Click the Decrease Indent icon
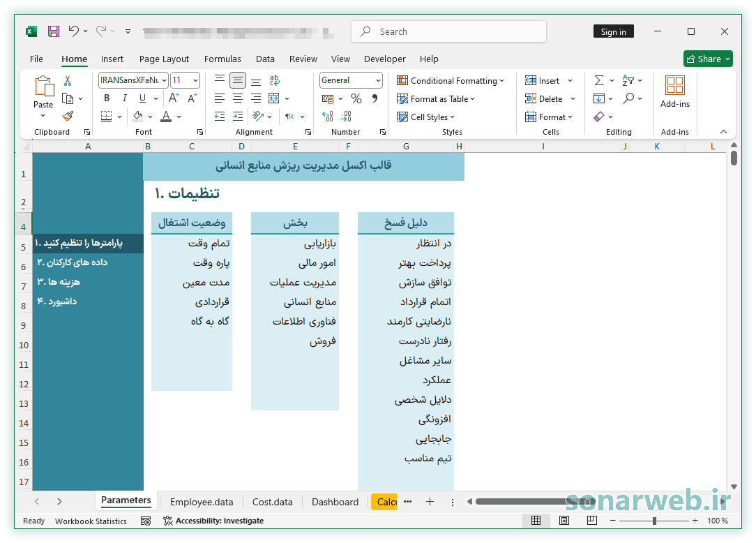756x543 pixels. (220, 117)
